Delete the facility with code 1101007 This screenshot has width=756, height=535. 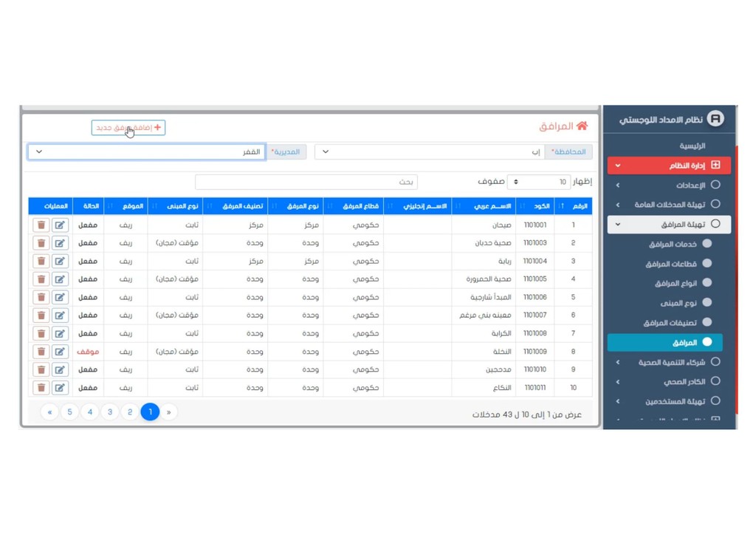41,316
